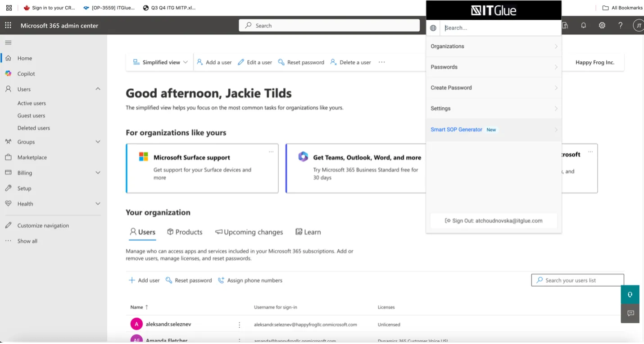Click the help question mark icon
The width and height of the screenshot is (644, 344).
pyautogui.click(x=621, y=26)
